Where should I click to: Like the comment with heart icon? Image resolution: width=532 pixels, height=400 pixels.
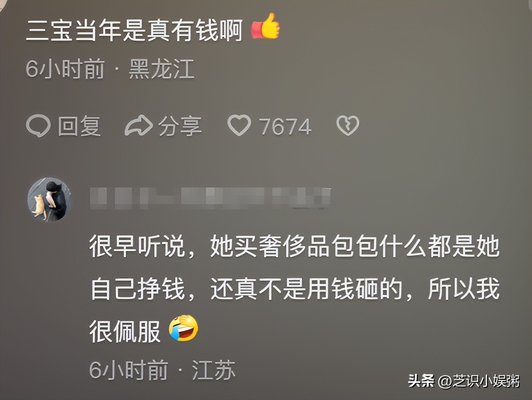click(239, 125)
